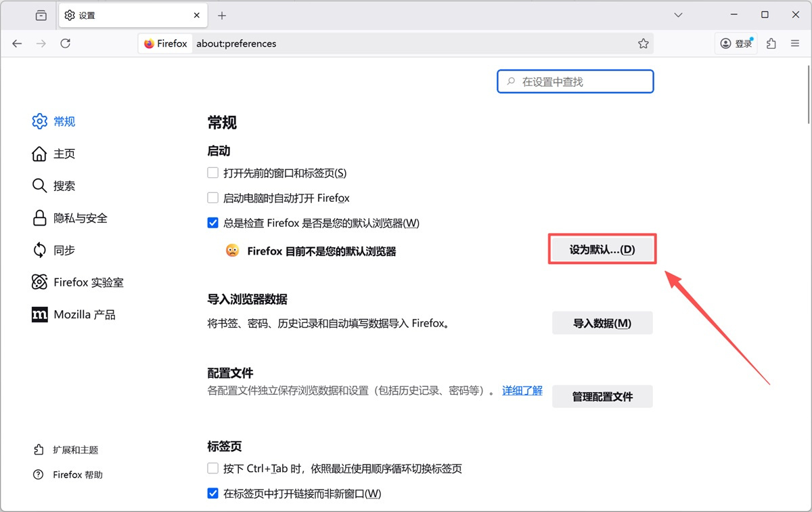The width and height of the screenshot is (812, 512).
Task: Open 隐私与安全 settings via the lock icon
Action: 39,218
